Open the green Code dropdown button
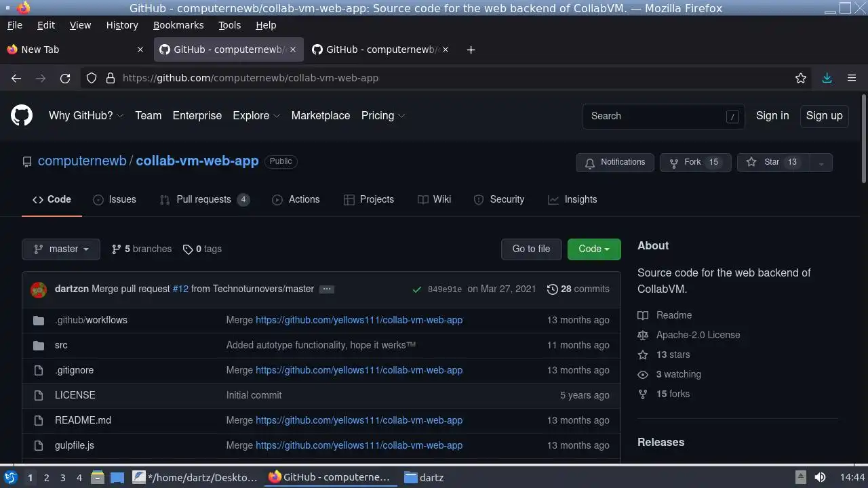 tap(594, 249)
